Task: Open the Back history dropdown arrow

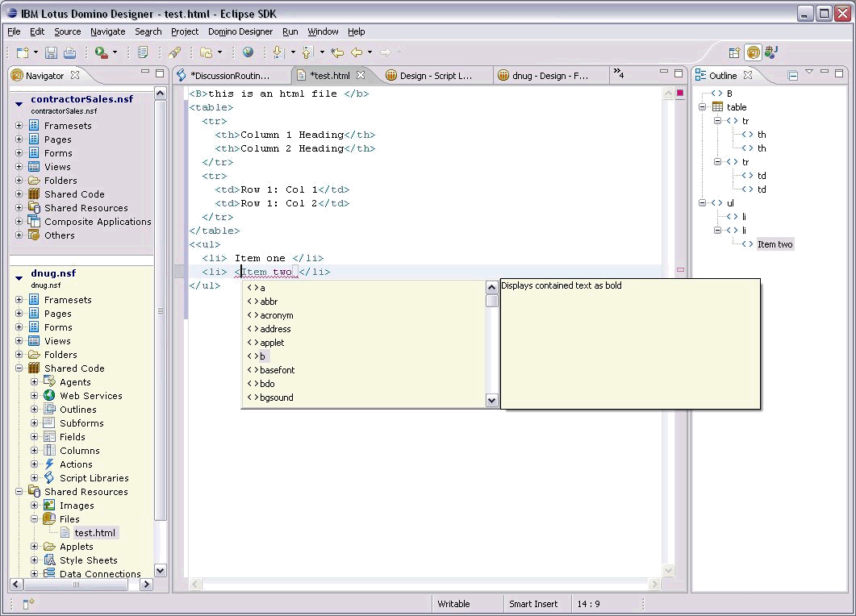Action: tap(370, 52)
